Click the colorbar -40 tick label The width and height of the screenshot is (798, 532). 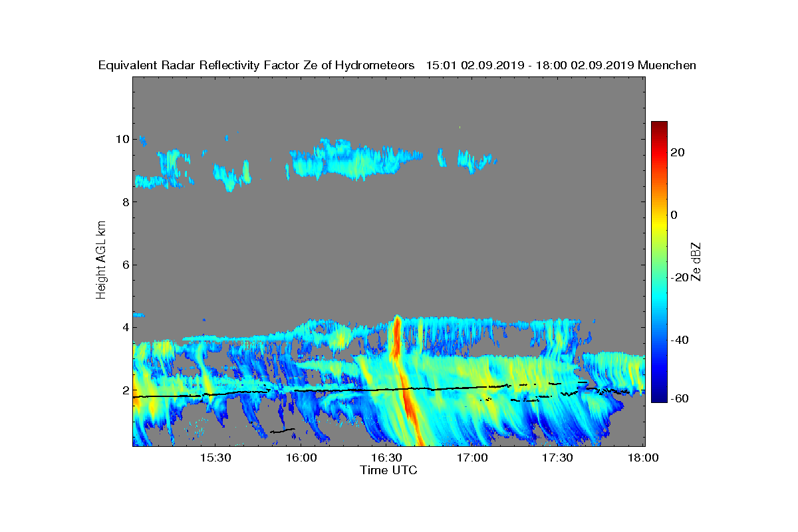[x=678, y=340]
